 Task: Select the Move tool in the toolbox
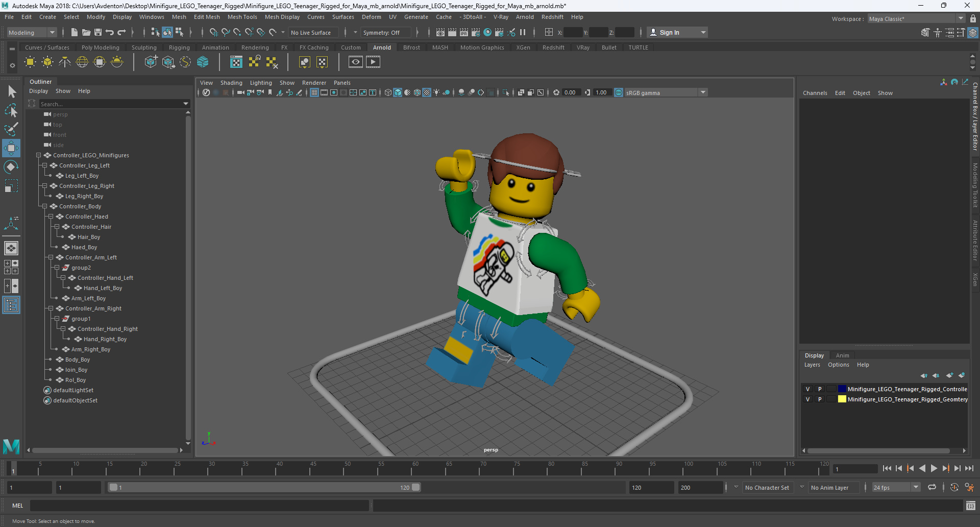(x=11, y=149)
